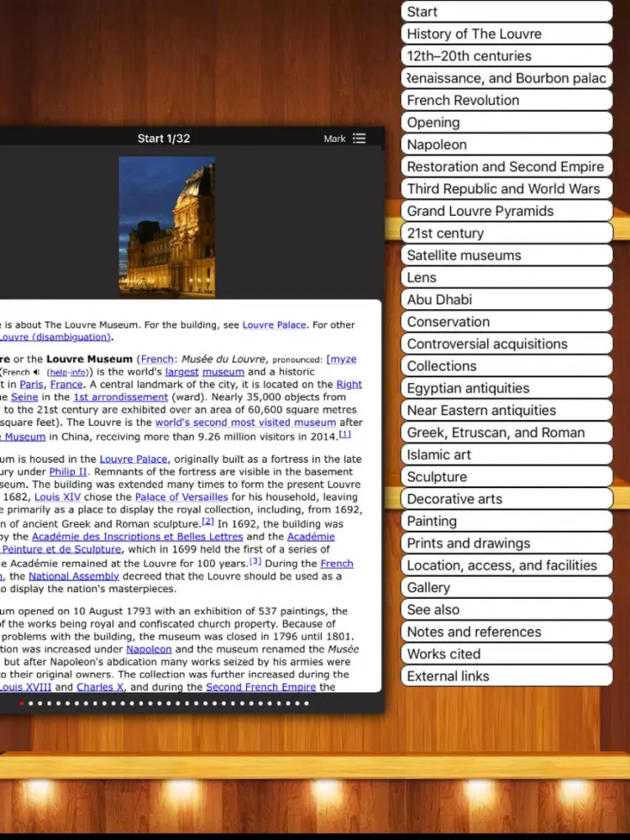Tap the Mark button
Image resolution: width=630 pixels, height=840 pixels.
coord(334,139)
